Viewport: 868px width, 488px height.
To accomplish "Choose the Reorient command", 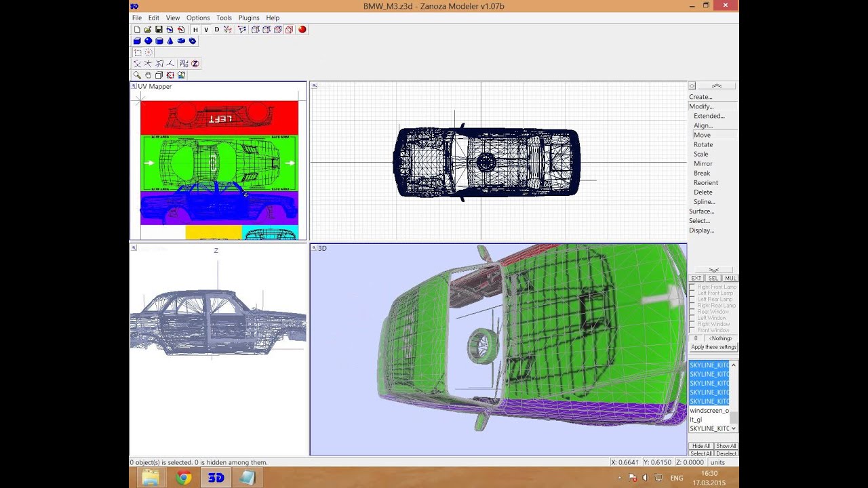I will coord(706,182).
